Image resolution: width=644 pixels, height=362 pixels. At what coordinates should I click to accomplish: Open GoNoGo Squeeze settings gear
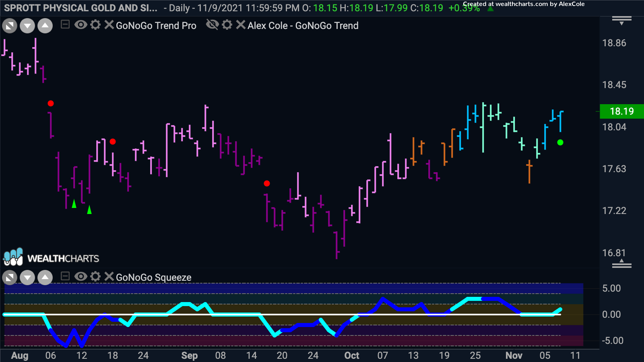point(95,276)
